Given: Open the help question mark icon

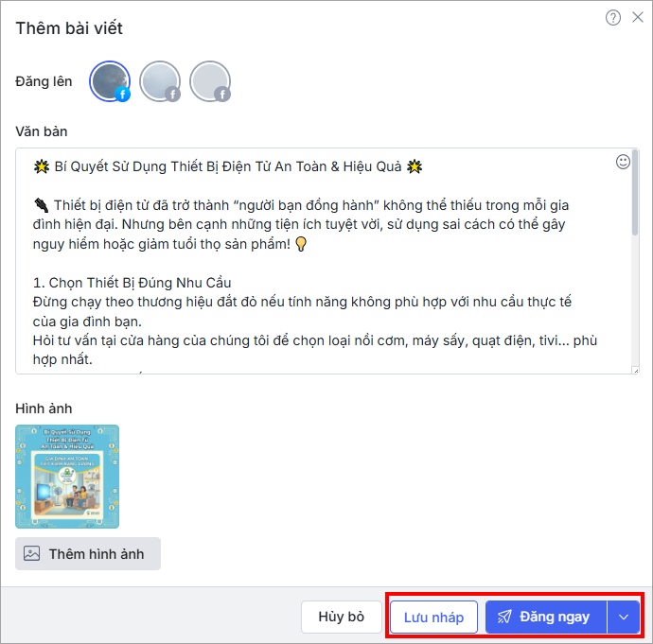Looking at the screenshot, I should point(613,17).
